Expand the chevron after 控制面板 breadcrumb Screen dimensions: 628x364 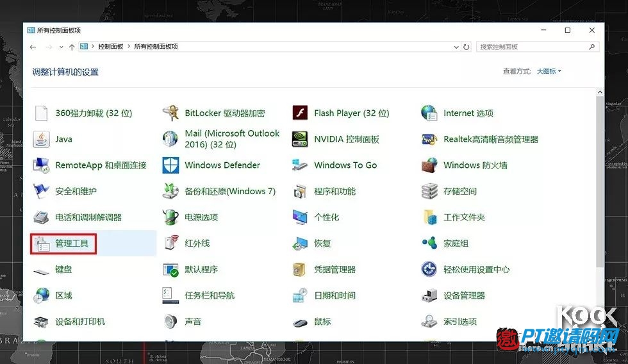(129, 46)
